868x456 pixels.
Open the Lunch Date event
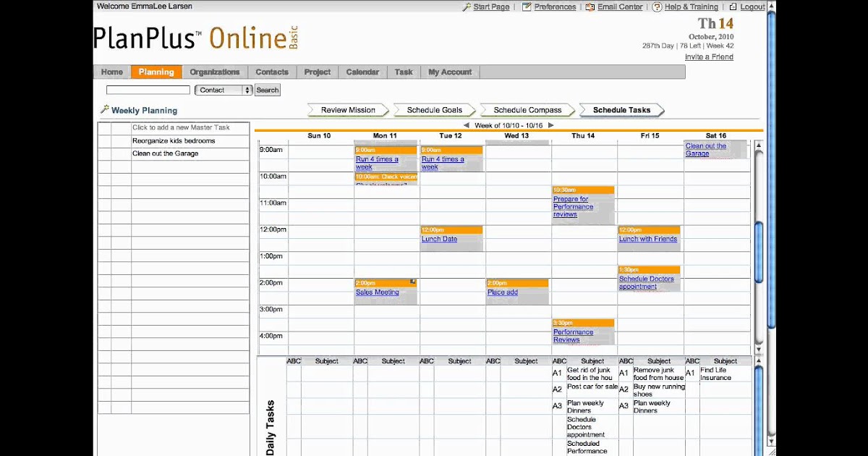click(439, 239)
